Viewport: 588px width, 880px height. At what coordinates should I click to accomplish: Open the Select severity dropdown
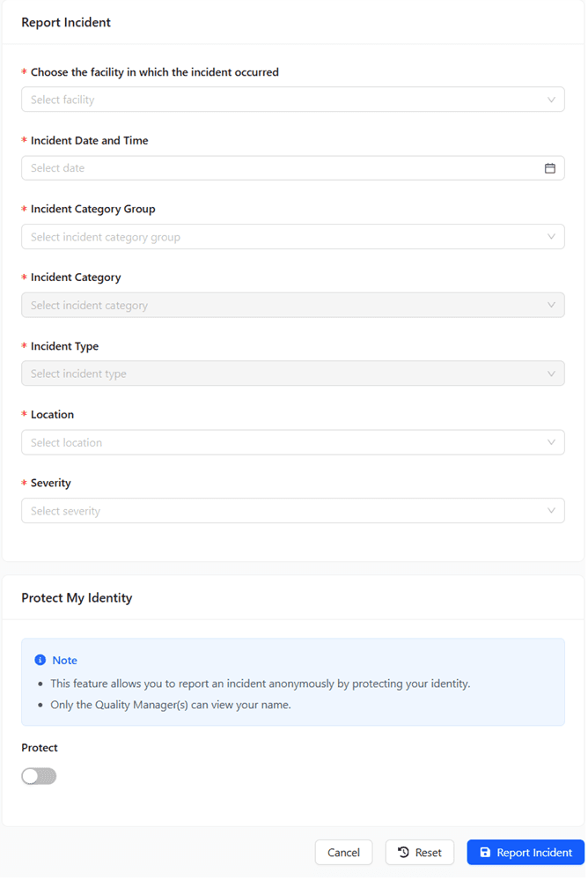[x=293, y=510]
